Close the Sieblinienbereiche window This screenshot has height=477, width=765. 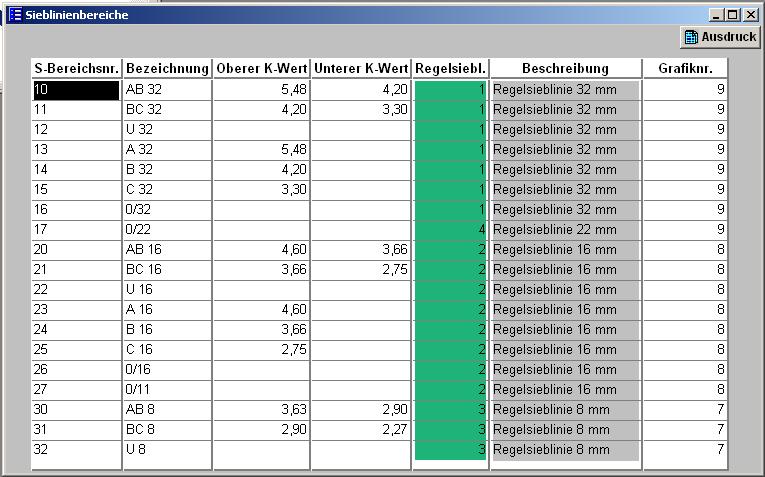pyautogui.click(x=751, y=15)
